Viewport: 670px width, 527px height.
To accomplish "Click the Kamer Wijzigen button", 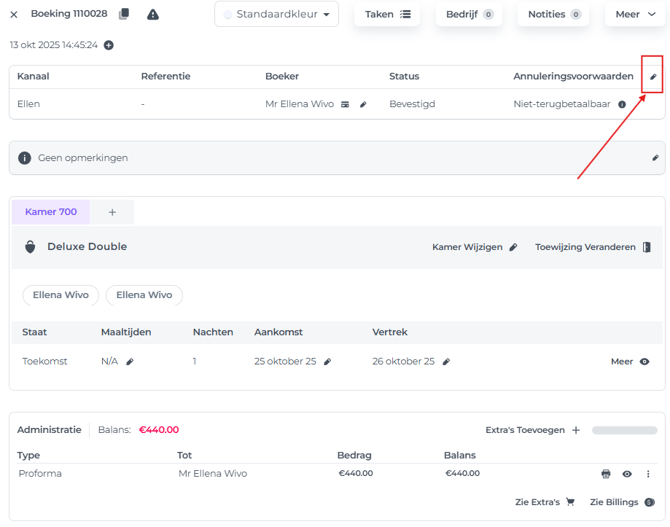I will coord(475,247).
